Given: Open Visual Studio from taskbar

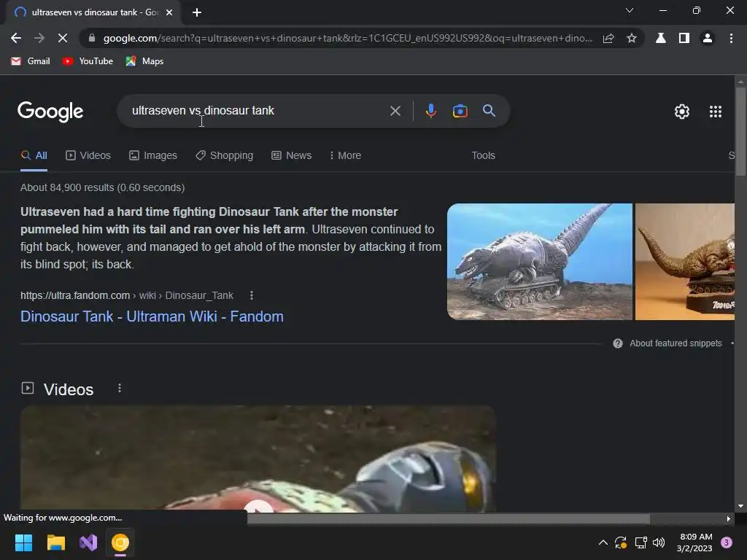Looking at the screenshot, I should click(x=88, y=542).
